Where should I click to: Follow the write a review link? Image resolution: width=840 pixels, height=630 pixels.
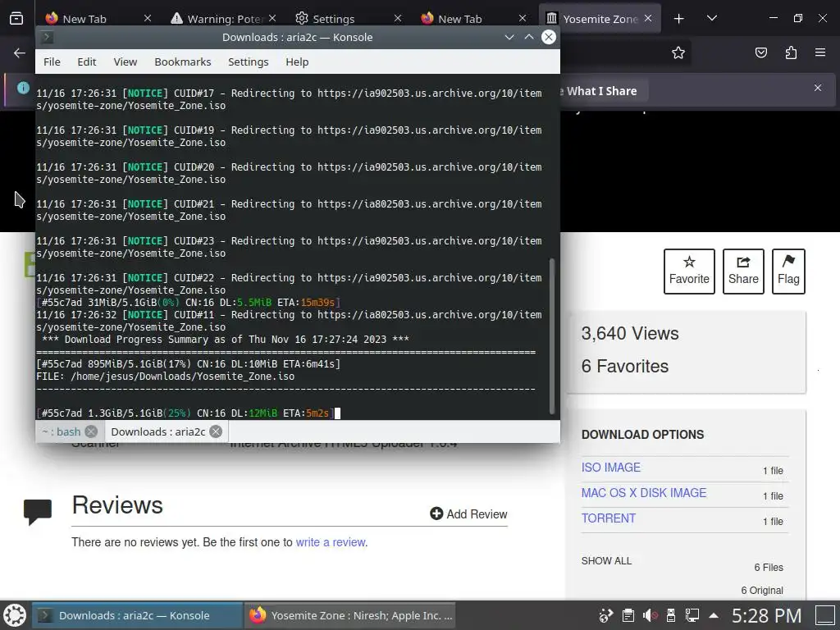(x=331, y=542)
